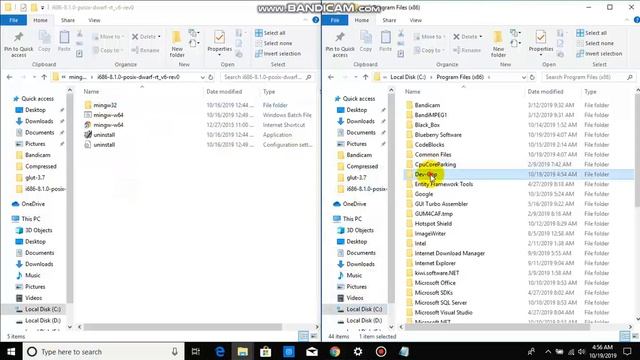Go back in the right window
640x360 pixels.
click(331, 77)
